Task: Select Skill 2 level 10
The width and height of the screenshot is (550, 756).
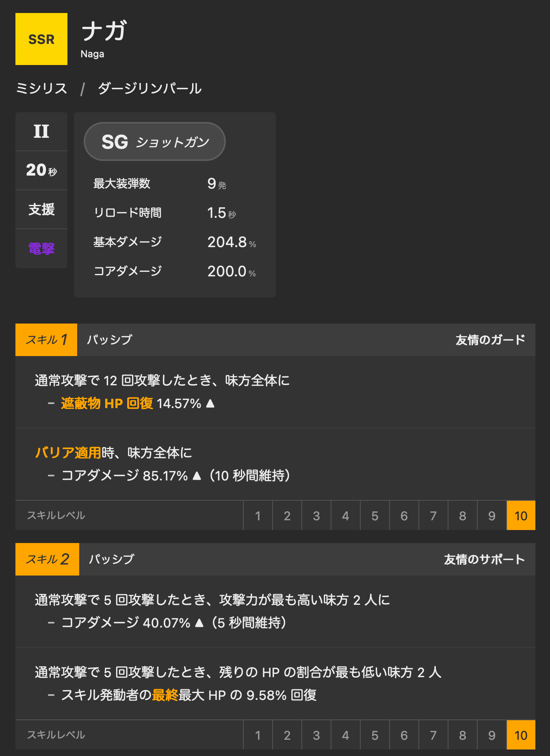Action: [x=521, y=735]
